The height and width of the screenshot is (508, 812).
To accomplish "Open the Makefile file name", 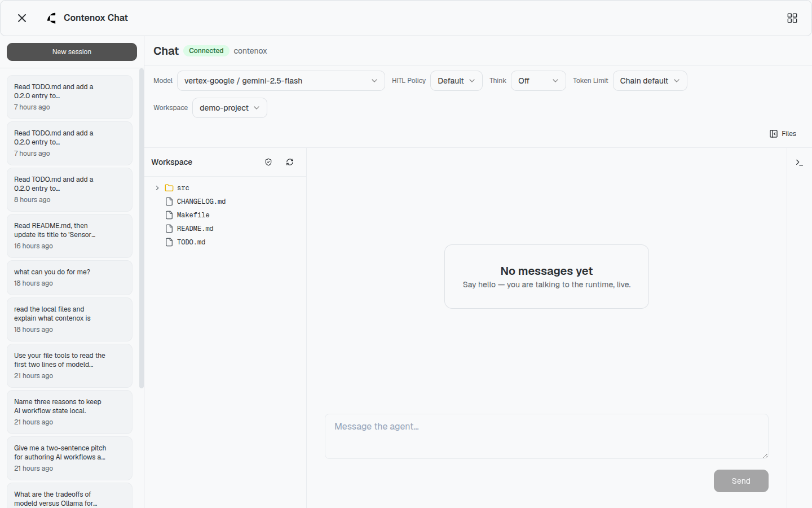I will point(193,215).
